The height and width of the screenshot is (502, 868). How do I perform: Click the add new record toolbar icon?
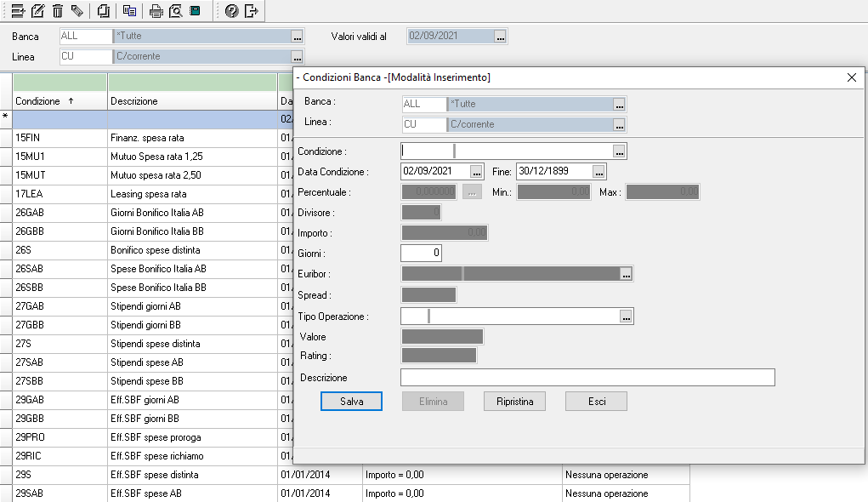click(x=17, y=11)
